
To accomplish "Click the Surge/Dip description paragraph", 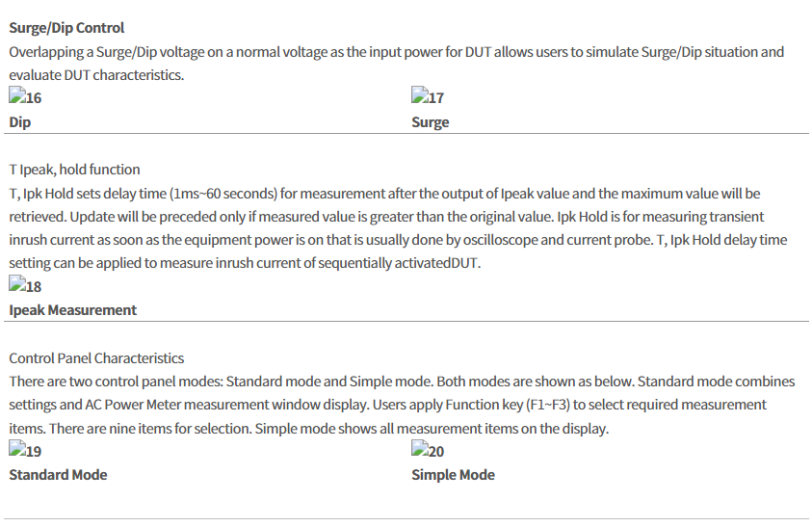I will pos(396,64).
